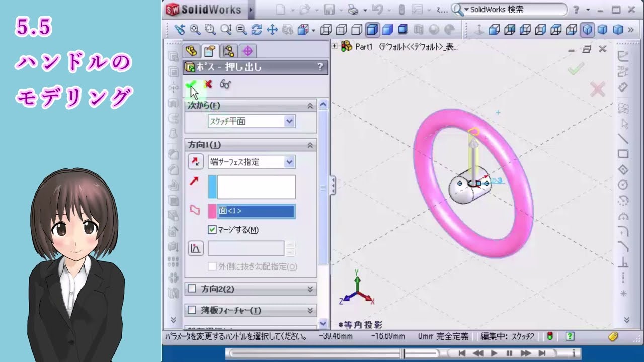Image resolution: width=644 pixels, height=362 pixels.
Task: Open the ConfigurationManager tab
Action: pos(228,51)
